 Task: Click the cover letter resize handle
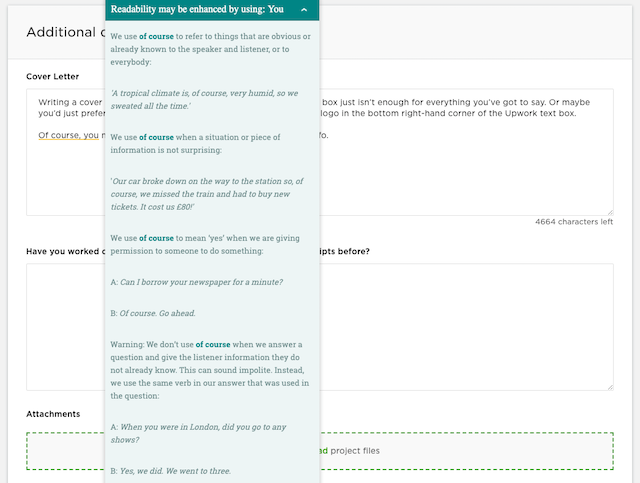point(610,212)
